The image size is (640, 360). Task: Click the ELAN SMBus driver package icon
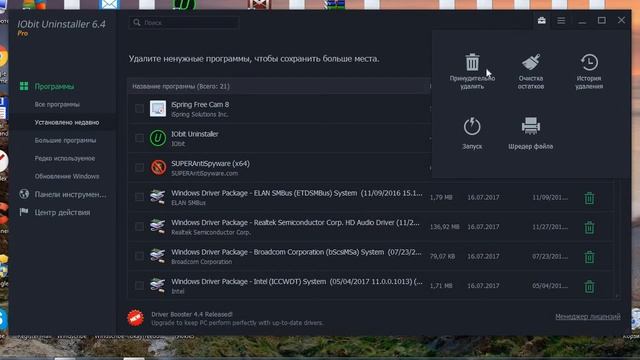tap(158, 197)
